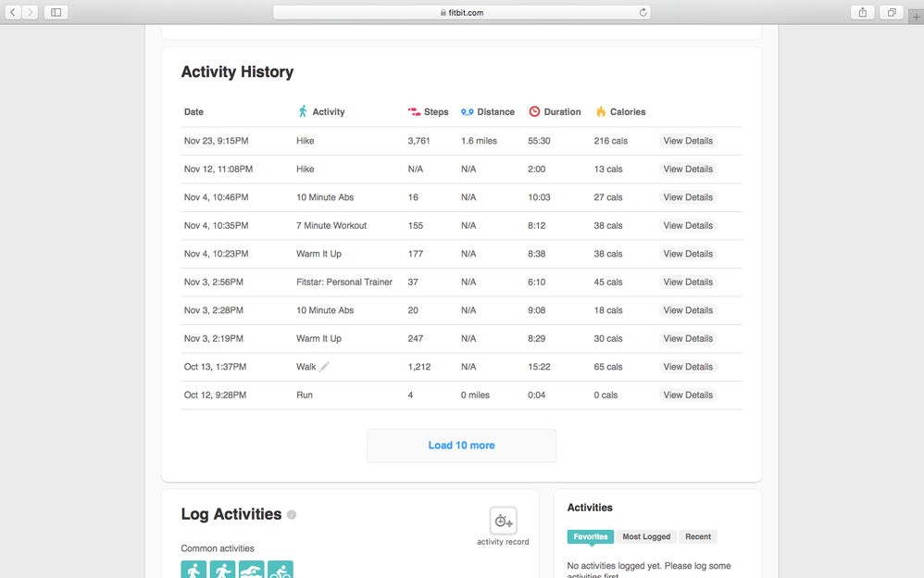This screenshot has width=924, height=578.
Task: Click the '1,212' steps value
Action: coord(419,367)
